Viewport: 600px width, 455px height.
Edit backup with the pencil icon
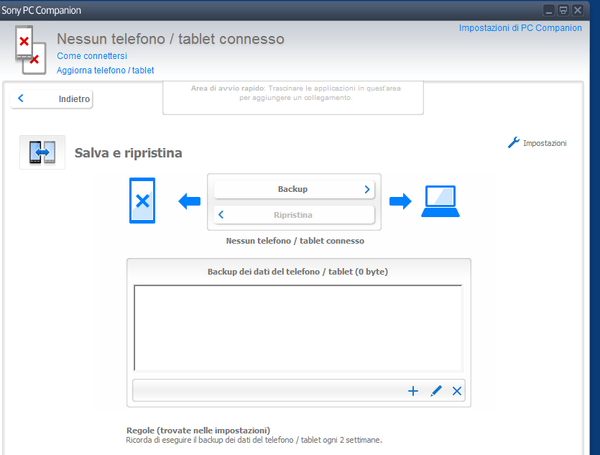[x=435, y=391]
